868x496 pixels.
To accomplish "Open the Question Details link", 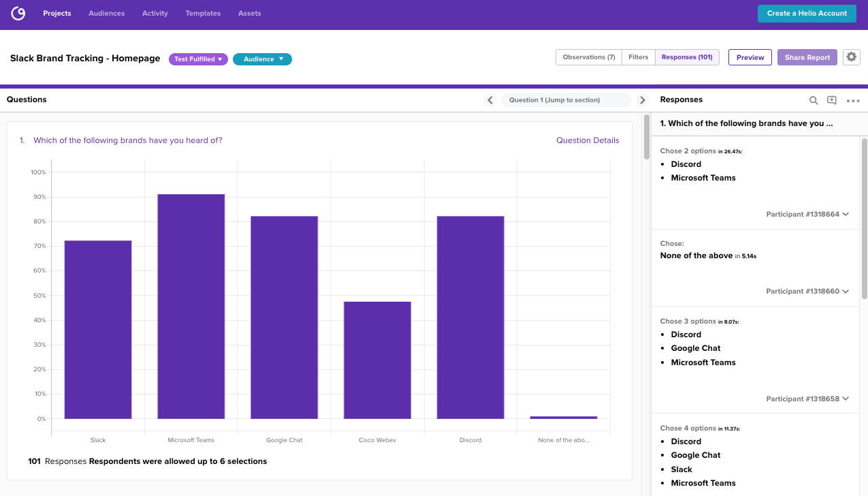I will point(588,140).
